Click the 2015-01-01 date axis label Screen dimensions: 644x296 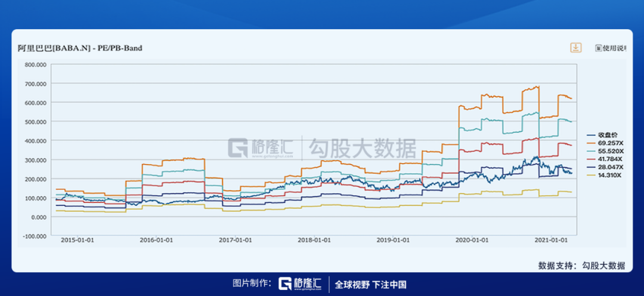pyautogui.click(x=79, y=240)
